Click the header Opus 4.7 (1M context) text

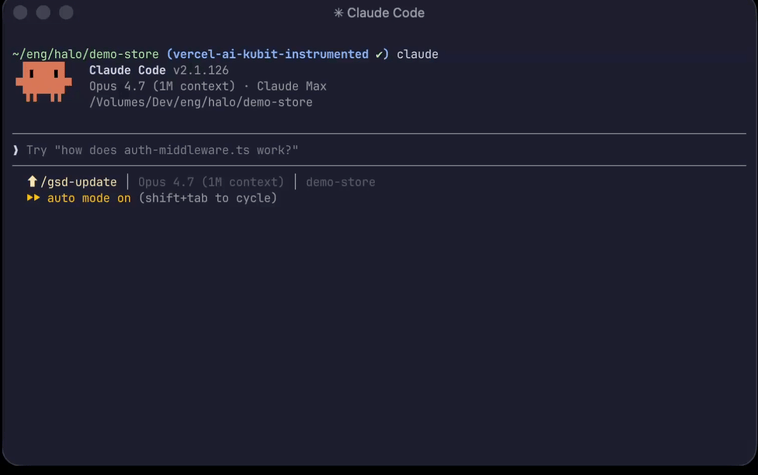[162, 86]
